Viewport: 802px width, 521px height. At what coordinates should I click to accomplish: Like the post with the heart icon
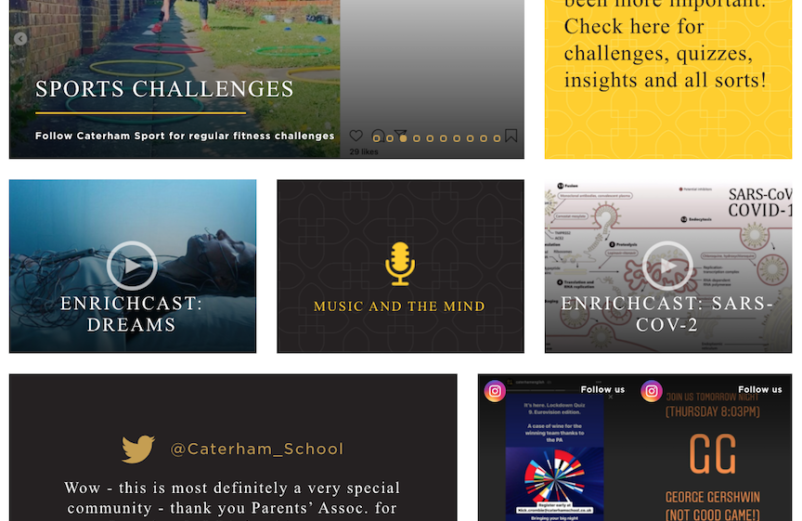click(356, 135)
